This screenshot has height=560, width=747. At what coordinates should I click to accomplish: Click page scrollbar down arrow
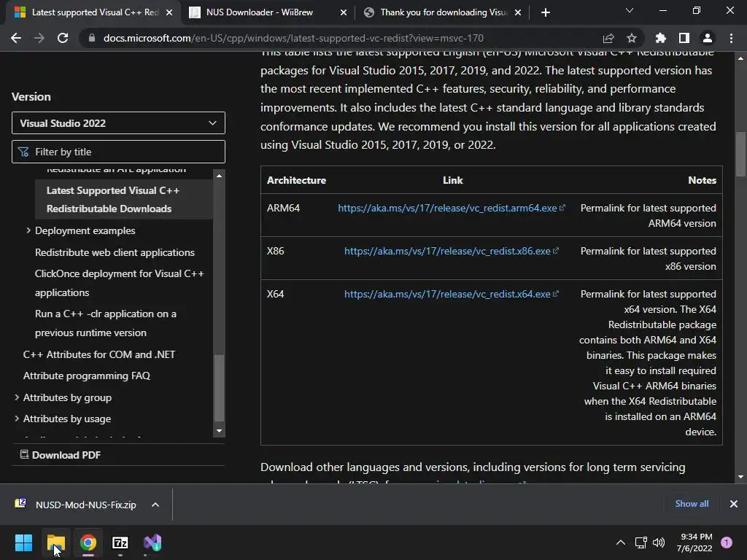tap(740, 477)
